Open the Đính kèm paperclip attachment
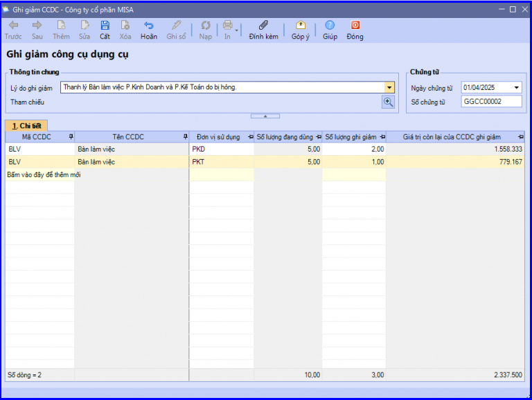The image size is (532, 400). (x=263, y=25)
